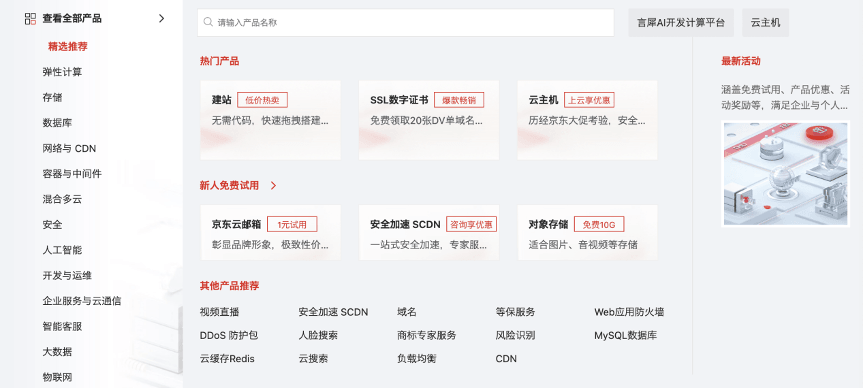The width and height of the screenshot is (864, 389).
Task: Open the Web应用防火墙 link
Action: point(629,312)
